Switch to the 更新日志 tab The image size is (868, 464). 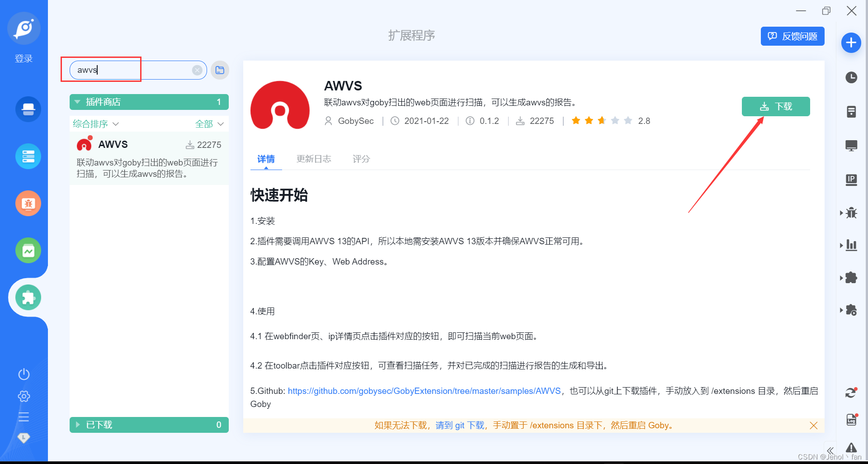(x=314, y=159)
